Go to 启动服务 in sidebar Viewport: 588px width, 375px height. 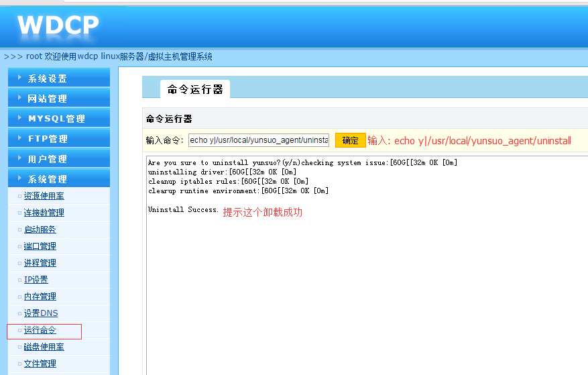pyautogui.click(x=40, y=229)
